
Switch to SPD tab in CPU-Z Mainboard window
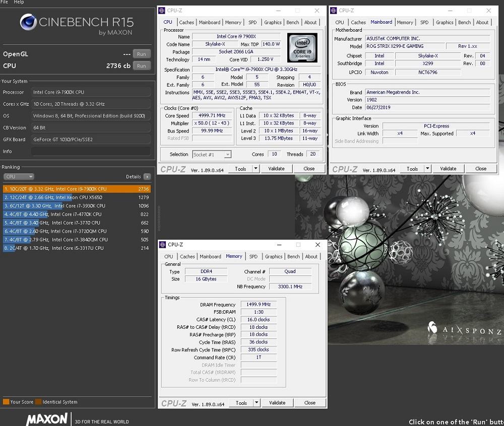pos(424,23)
